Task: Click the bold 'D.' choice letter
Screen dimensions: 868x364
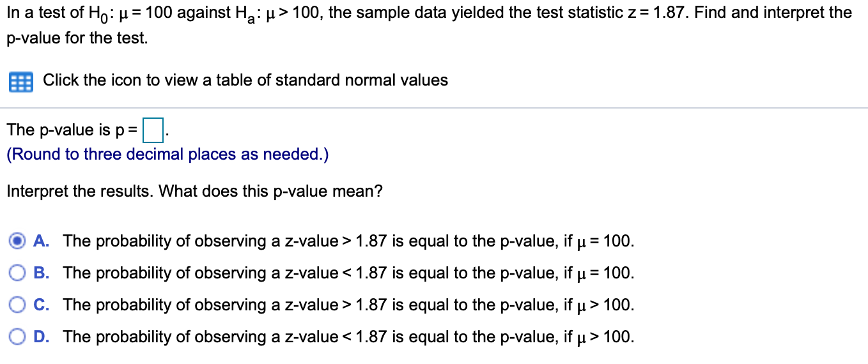Action: 42,337
